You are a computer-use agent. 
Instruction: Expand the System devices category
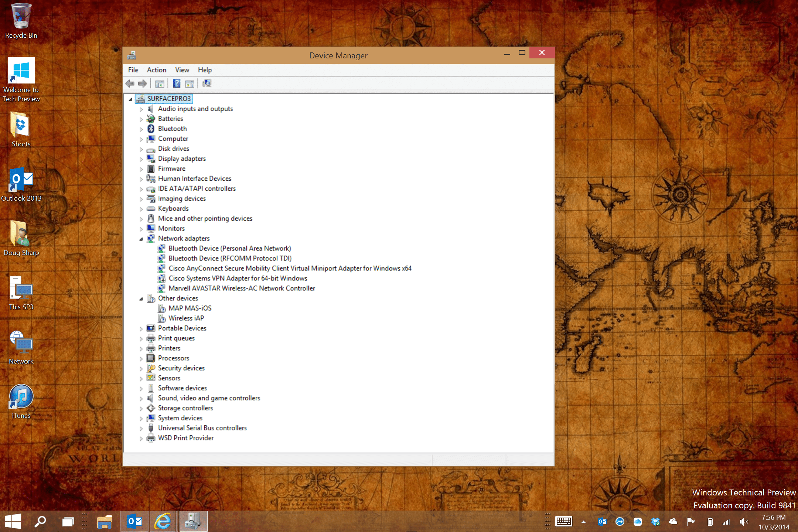click(141, 419)
